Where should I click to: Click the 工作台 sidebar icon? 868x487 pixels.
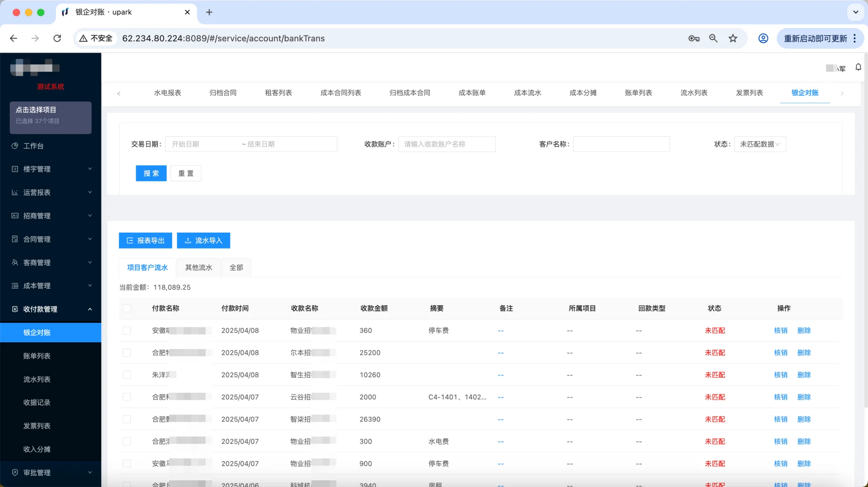tap(15, 146)
